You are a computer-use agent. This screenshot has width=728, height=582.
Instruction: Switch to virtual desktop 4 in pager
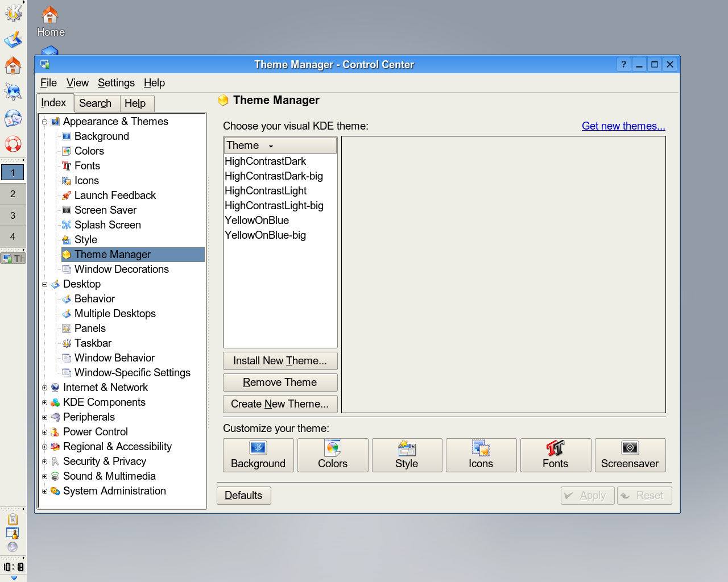pyautogui.click(x=13, y=236)
